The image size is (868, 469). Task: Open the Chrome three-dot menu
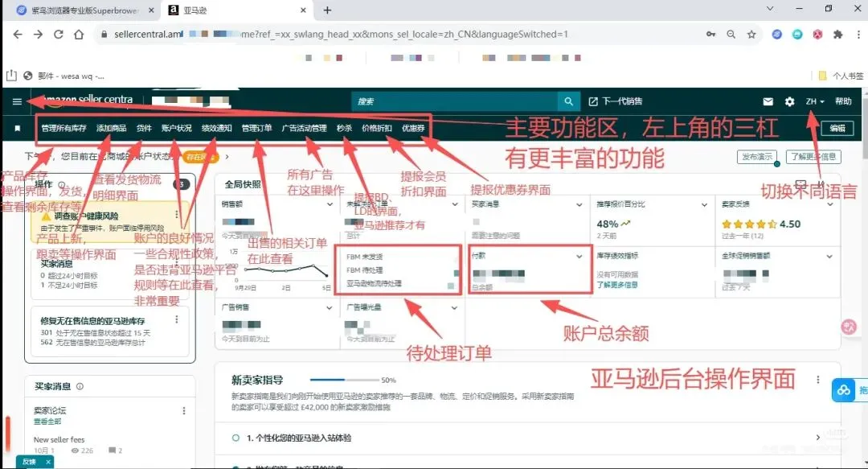point(858,35)
